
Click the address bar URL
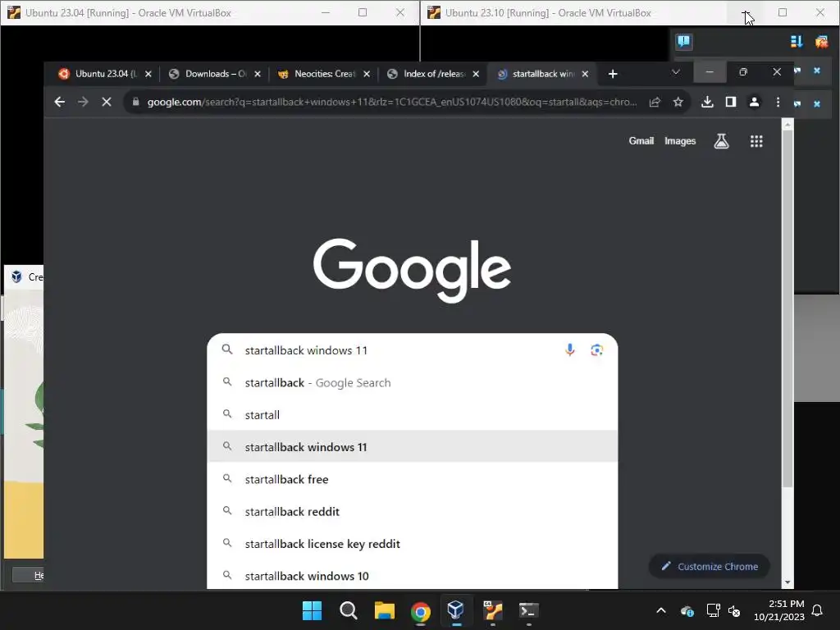(391, 102)
